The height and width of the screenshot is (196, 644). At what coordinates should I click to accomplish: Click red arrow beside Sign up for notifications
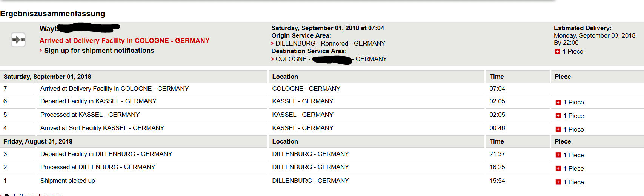point(41,50)
